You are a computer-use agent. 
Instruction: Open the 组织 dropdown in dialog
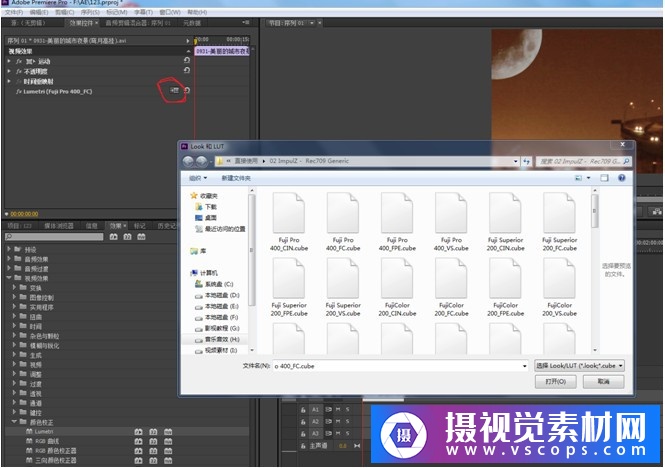[198, 178]
